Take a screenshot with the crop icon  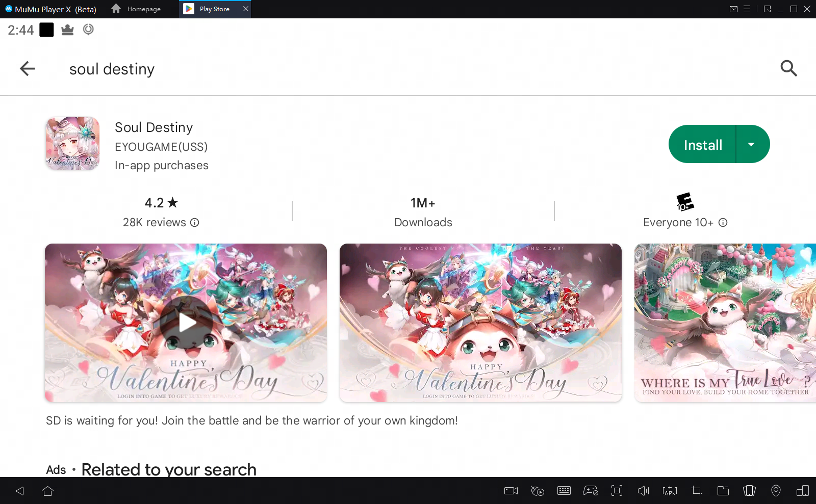click(x=696, y=491)
